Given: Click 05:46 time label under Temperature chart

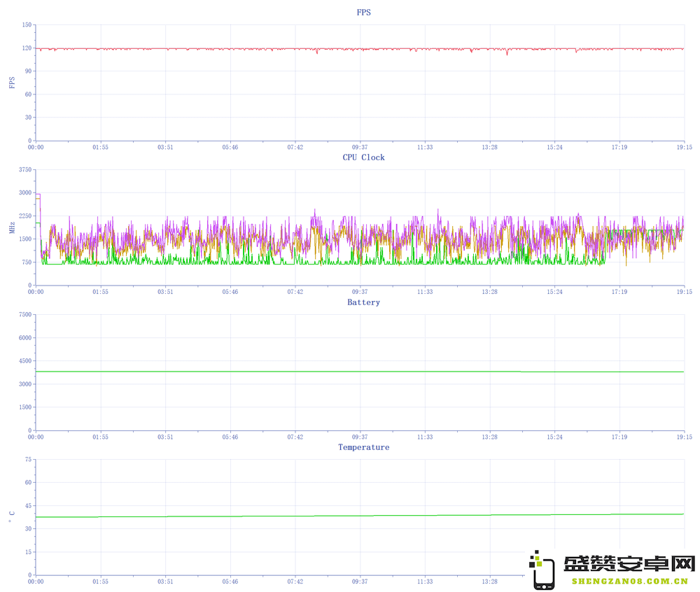Looking at the screenshot, I should [230, 582].
